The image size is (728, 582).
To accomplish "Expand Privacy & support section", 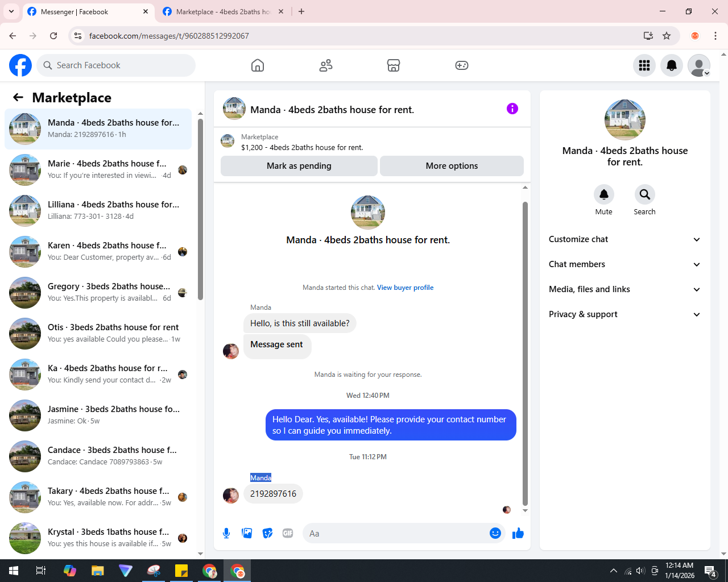I will coord(624,314).
